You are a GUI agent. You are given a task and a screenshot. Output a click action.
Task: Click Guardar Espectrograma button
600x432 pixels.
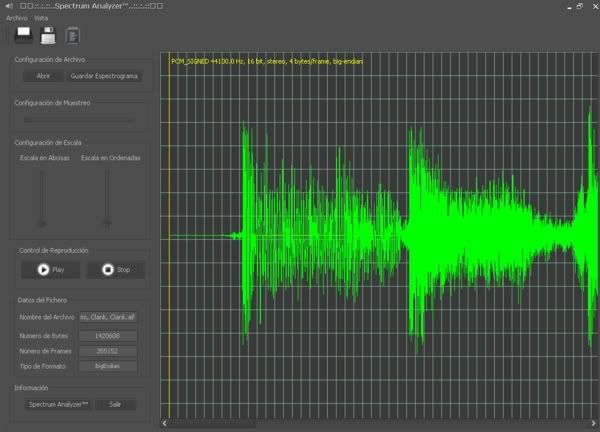pyautogui.click(x=104, y=76)
